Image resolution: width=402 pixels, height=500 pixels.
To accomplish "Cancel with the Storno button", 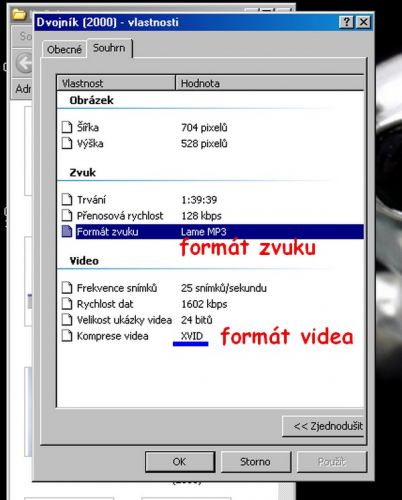I will coord(256,462).
